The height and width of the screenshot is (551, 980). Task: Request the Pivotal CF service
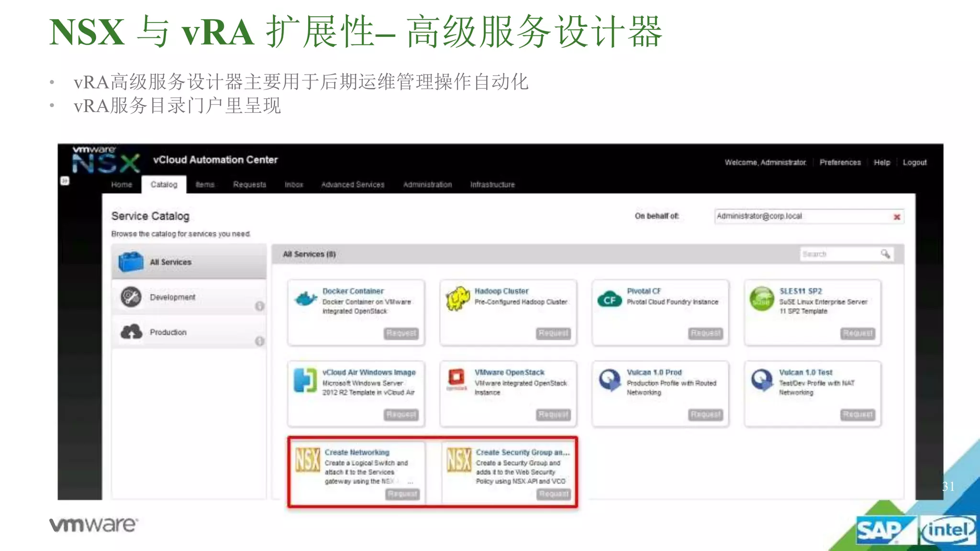[706, 333]
